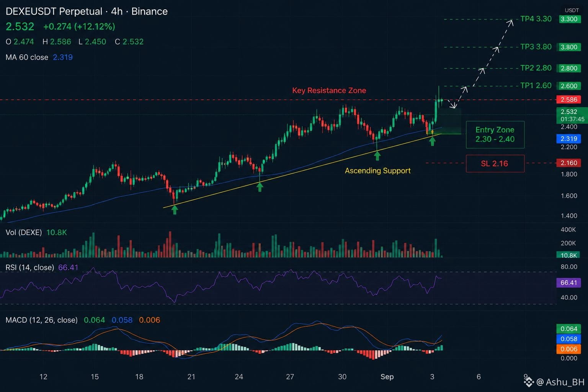The image size is (588, 392).
Task: Open the MACD (12, 26, close) indicator legend
Action: [42, 320]
